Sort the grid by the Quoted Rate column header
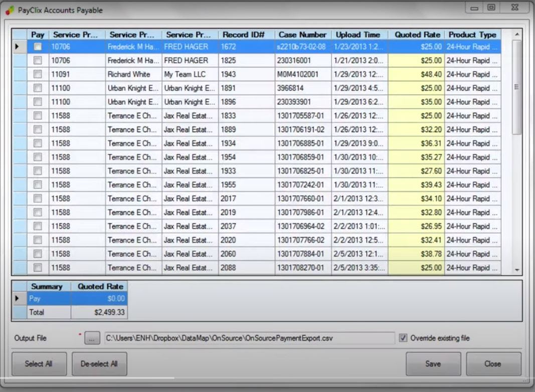 (417, 35)
